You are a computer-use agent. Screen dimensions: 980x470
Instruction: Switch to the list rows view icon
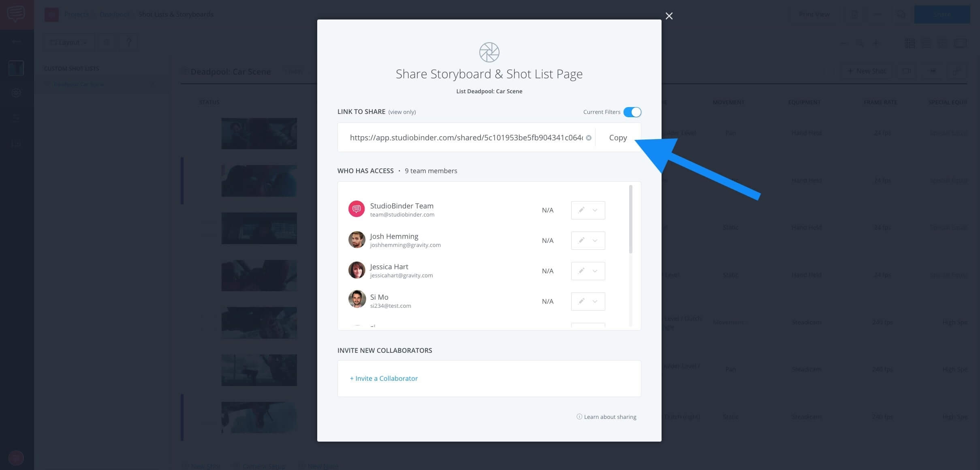(926, 43)
